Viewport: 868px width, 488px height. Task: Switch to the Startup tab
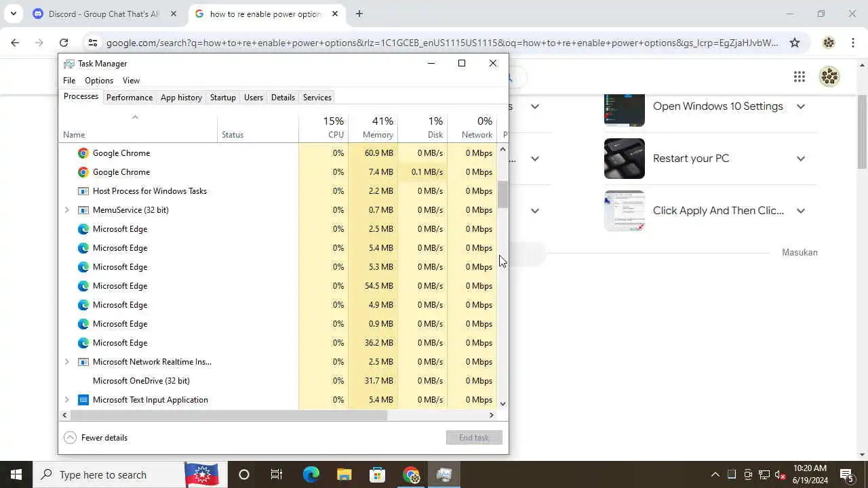coord(222,98)
